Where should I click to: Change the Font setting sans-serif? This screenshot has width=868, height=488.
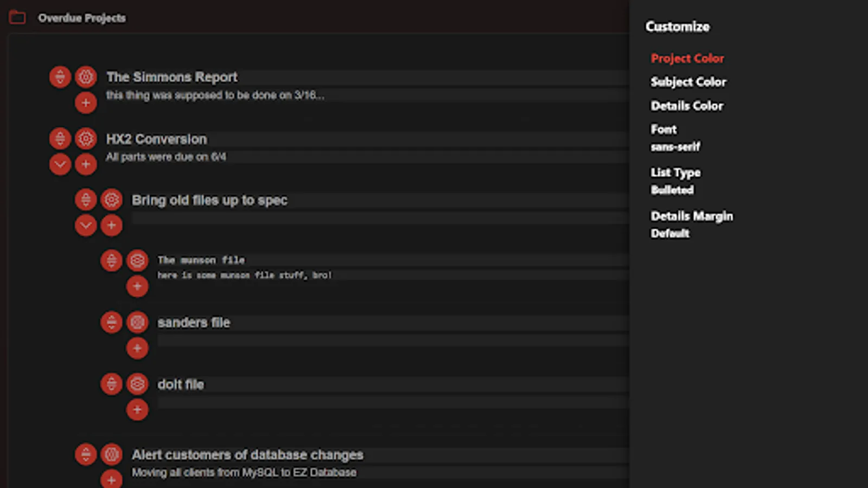pos(675,146)
